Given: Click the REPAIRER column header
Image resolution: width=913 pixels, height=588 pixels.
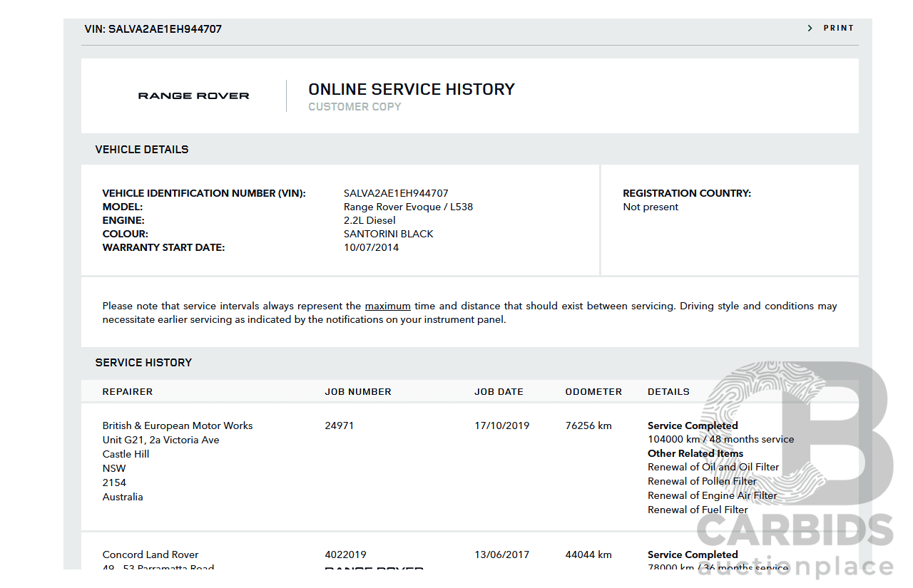Looking at the screenshot, I should [128, 391].
